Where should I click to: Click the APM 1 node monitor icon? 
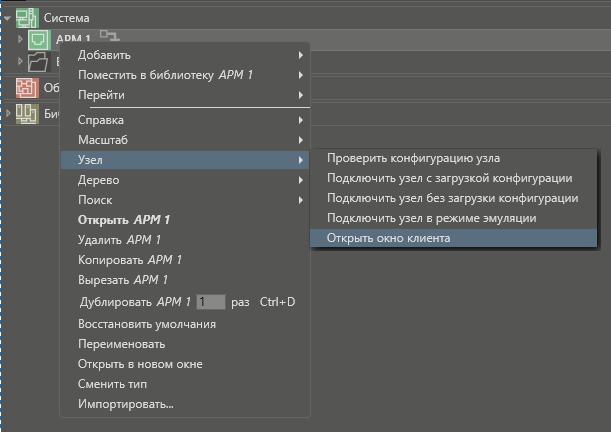tap(38, 39)
